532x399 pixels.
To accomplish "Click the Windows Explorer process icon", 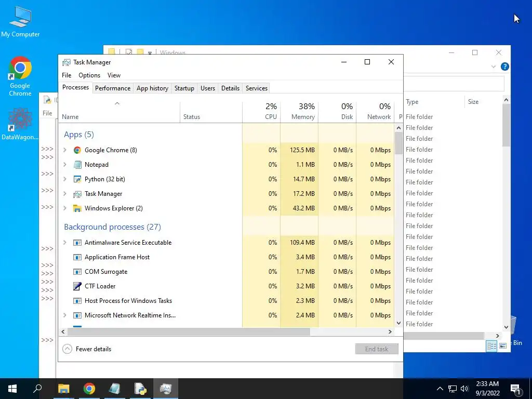I will click(x=77, y=208).
